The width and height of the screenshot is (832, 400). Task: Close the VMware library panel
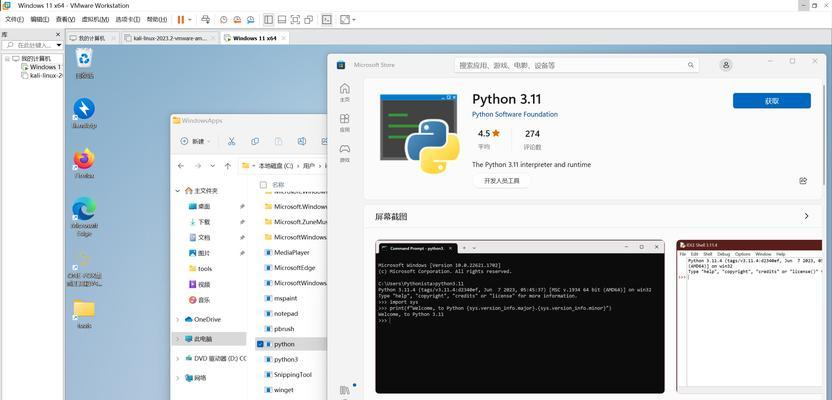pyautogui.click(x=58, y=34)
